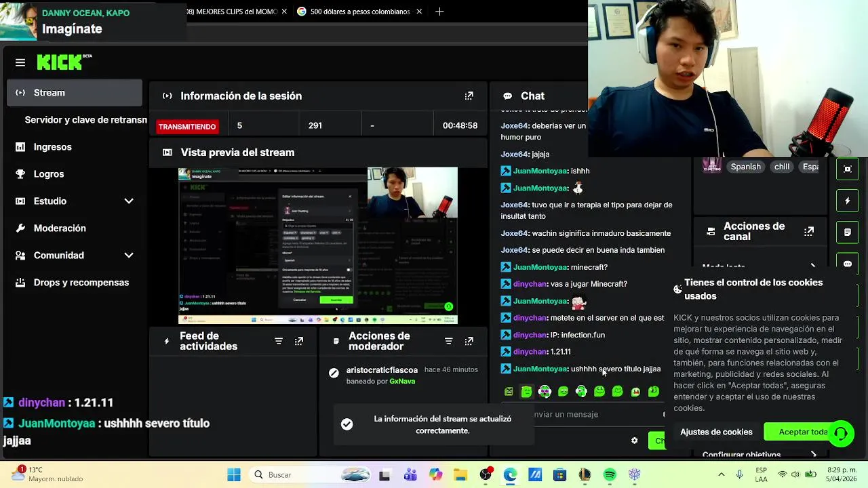Open the Kick hamburger menu
Image resolution: width=868 pixels, height=488 pixels.
point(20,62)
